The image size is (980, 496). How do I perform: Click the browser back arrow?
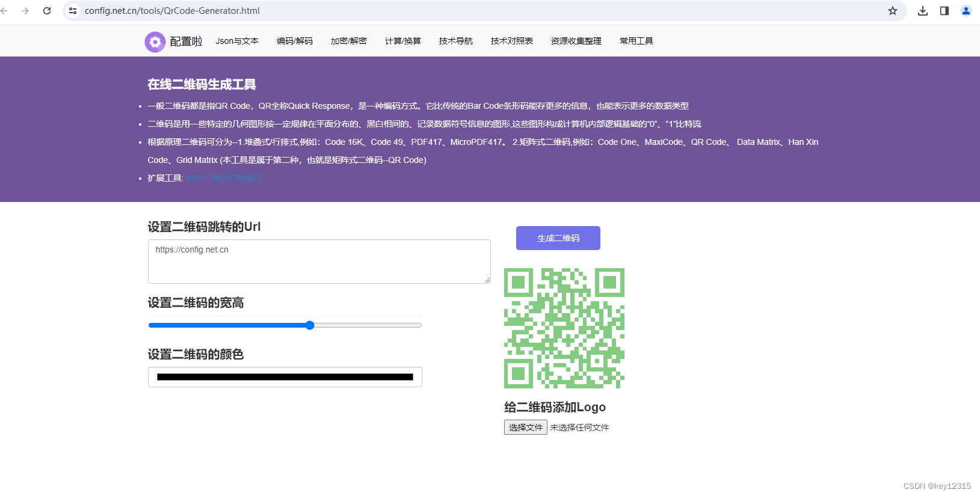click(x=5, y=11)
